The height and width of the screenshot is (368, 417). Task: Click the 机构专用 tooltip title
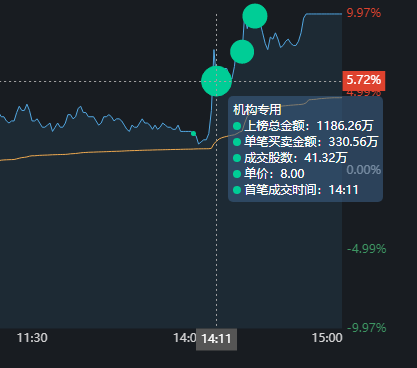pyautogui.click(x=257, y=110)
